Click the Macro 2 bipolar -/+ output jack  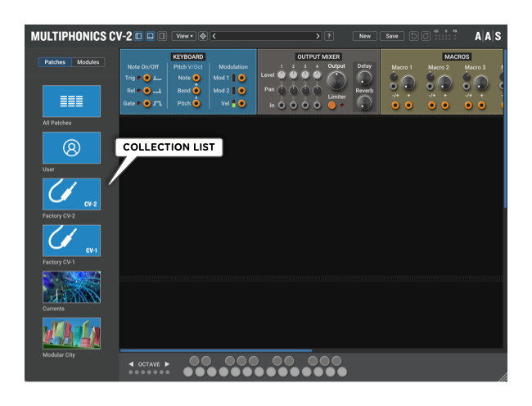pos(432,106)
